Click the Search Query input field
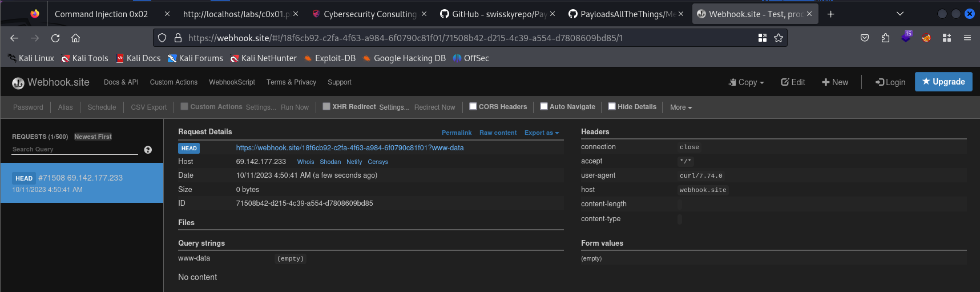The height and width of the screenshot is (292, 980). point(75,149)
